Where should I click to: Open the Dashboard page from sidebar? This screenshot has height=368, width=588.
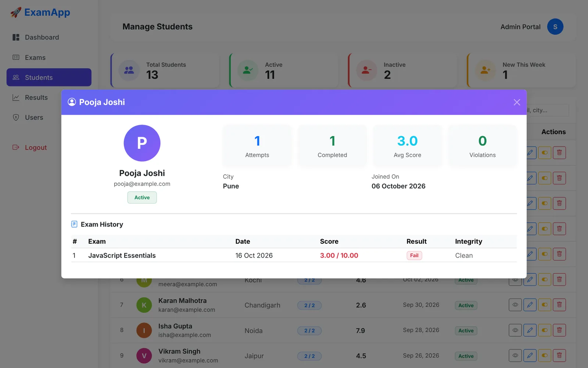pos(49,37)
